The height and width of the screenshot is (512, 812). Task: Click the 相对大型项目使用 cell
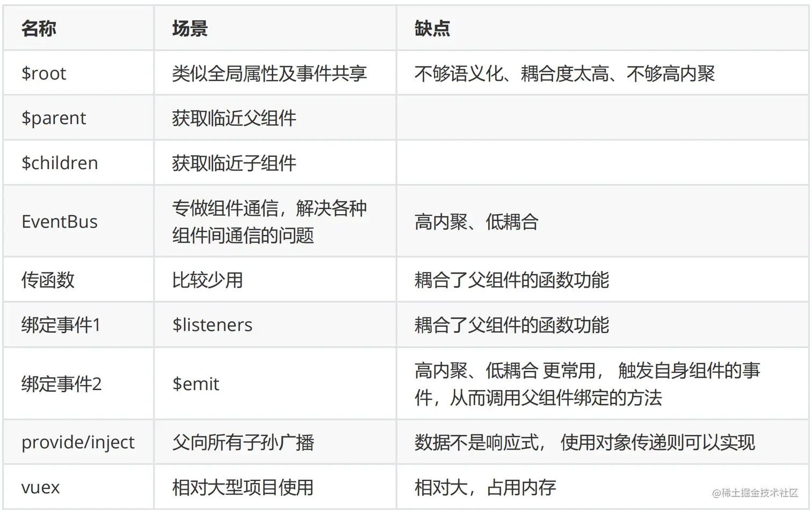click(243, 487)
